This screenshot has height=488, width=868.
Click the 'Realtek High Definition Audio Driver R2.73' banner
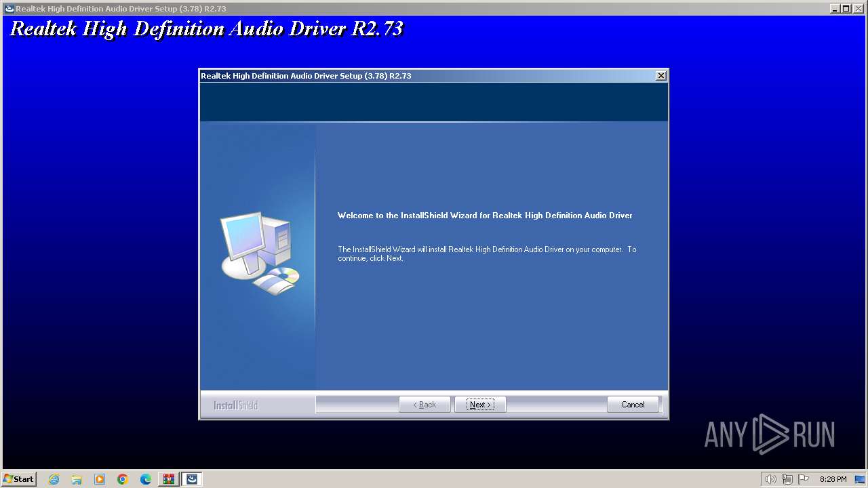(x=206, y=28)
